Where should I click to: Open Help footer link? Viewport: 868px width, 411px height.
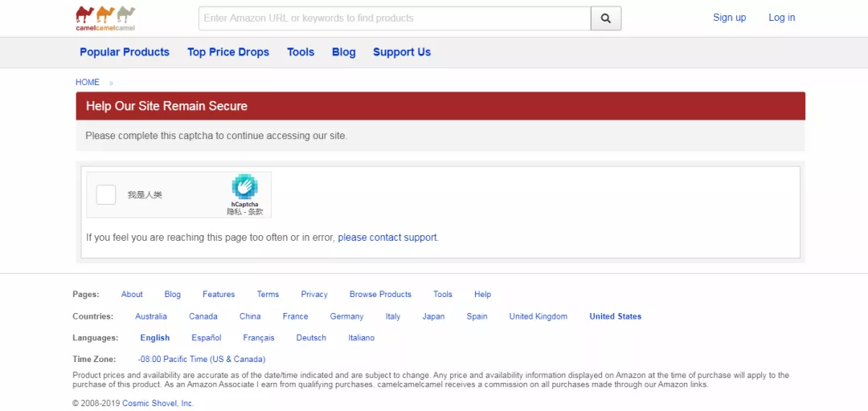pyautogui.click(x=483, y=295)
